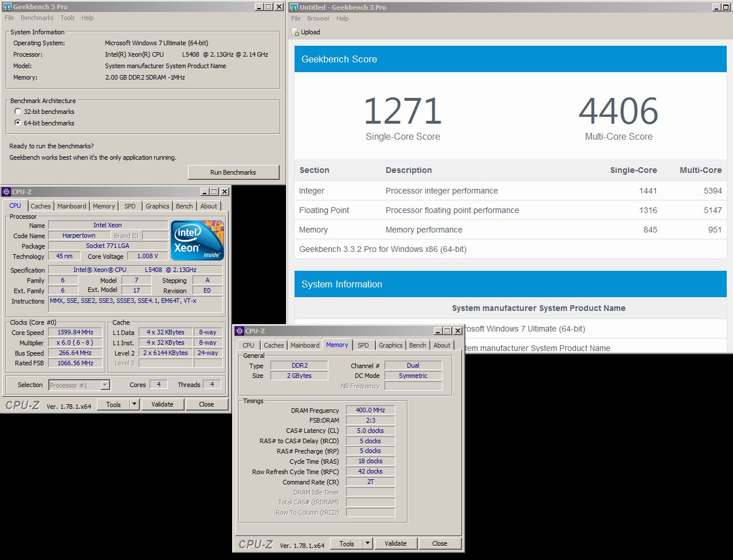Click the Integer row in results table

[x=510, y=191]
